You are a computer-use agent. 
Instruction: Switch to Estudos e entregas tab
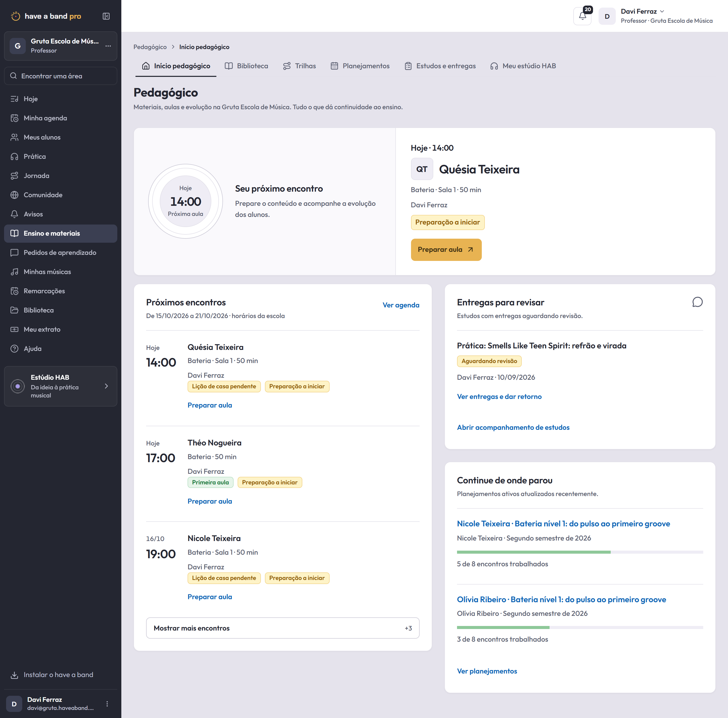[440, 66]
